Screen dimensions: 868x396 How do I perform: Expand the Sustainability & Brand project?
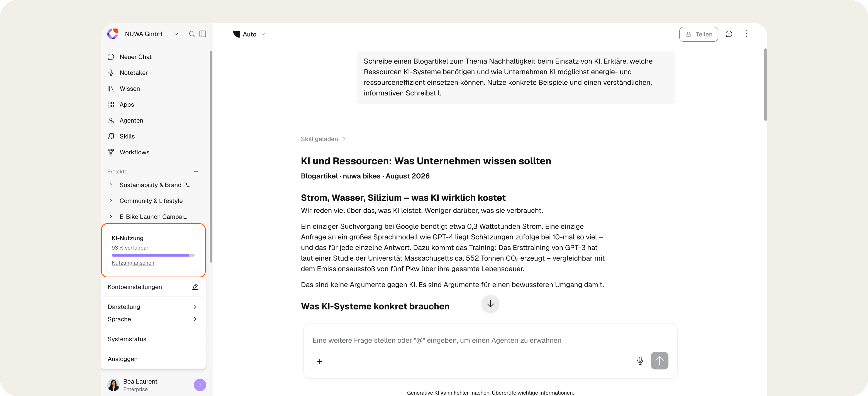110,185
